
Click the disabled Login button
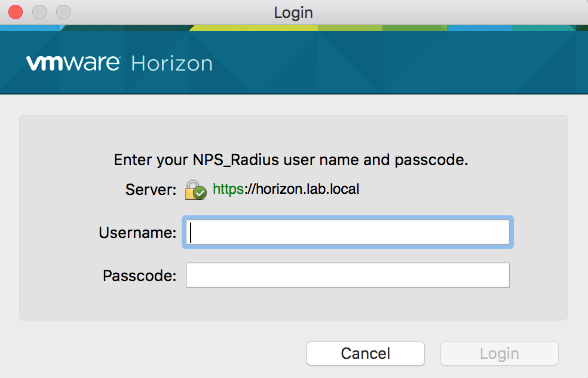pos(500,353)
